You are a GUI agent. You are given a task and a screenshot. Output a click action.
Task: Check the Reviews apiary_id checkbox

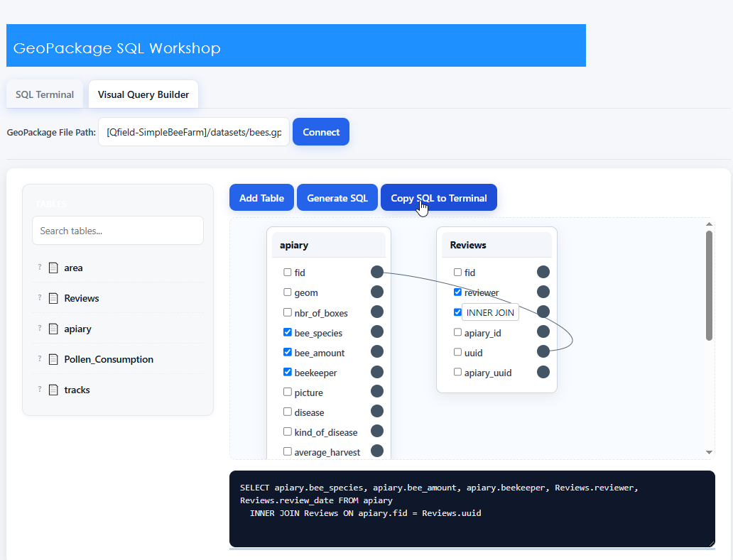457,332
